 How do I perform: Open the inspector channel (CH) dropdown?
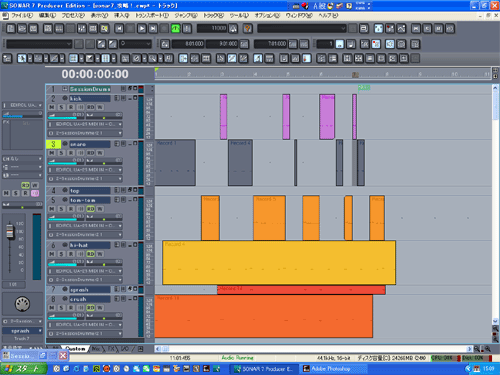pos(22,159)
